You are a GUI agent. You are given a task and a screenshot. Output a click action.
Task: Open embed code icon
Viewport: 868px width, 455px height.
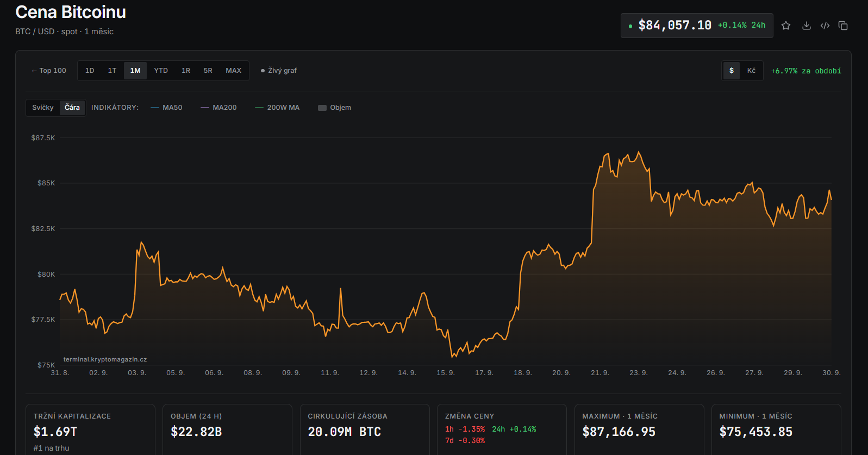click(x=825, y=26)
